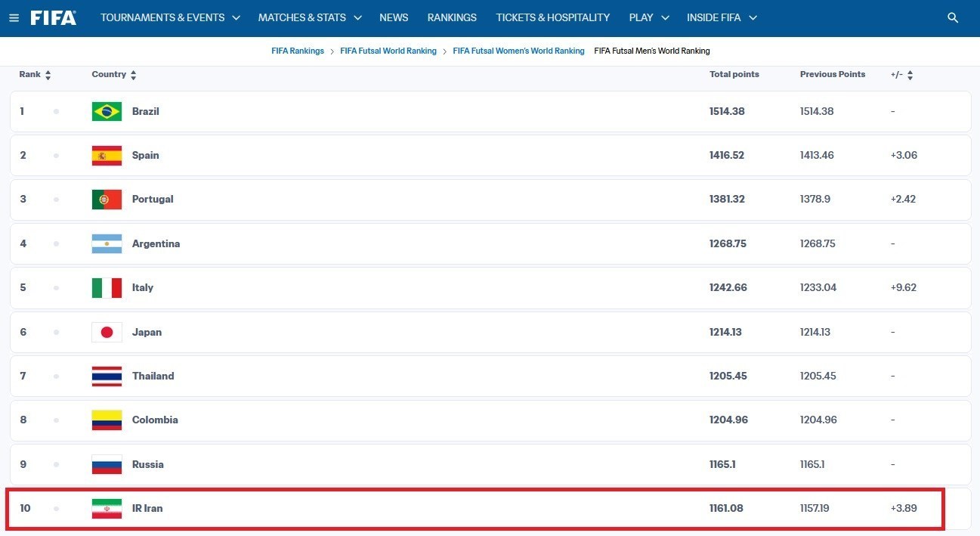Click the Italy flag icon
This screenshot has width=980, height=536.
[x=107, y=287]
